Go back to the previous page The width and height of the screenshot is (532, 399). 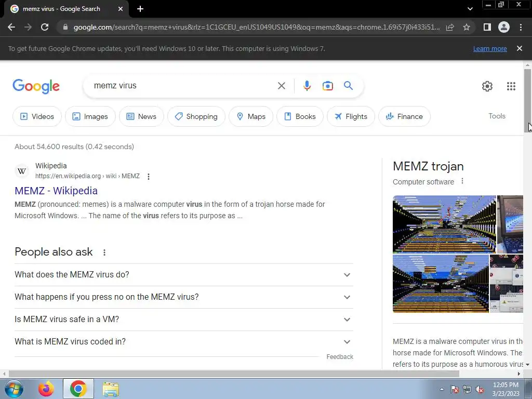pyautogui.click(x=11, y=27)
